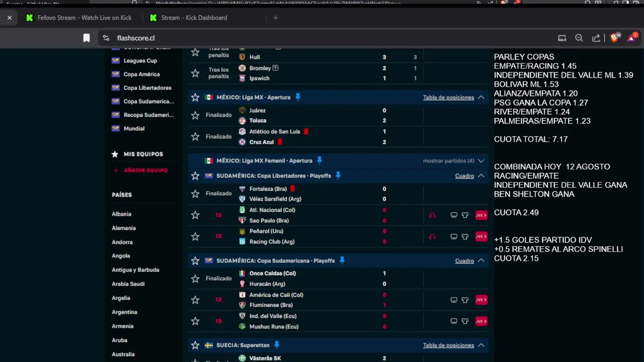Screen dimensions: 644x362
Task: Select Copa Sudamericana in the sidebar
Action: point(148,102)
